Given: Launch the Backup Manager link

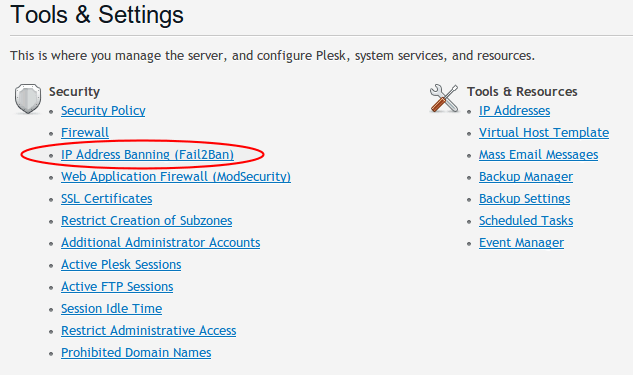Looking at the screenshot, I should [526, 176].
